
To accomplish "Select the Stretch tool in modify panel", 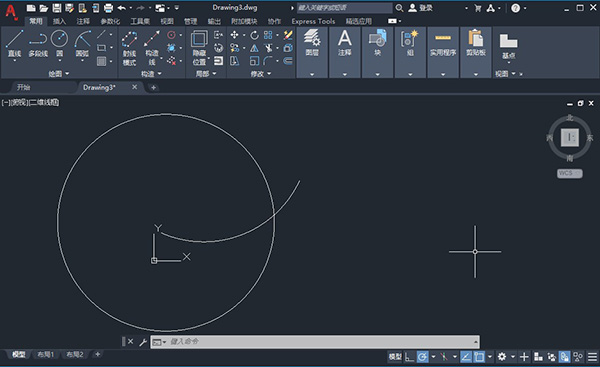I will [234, 60].
